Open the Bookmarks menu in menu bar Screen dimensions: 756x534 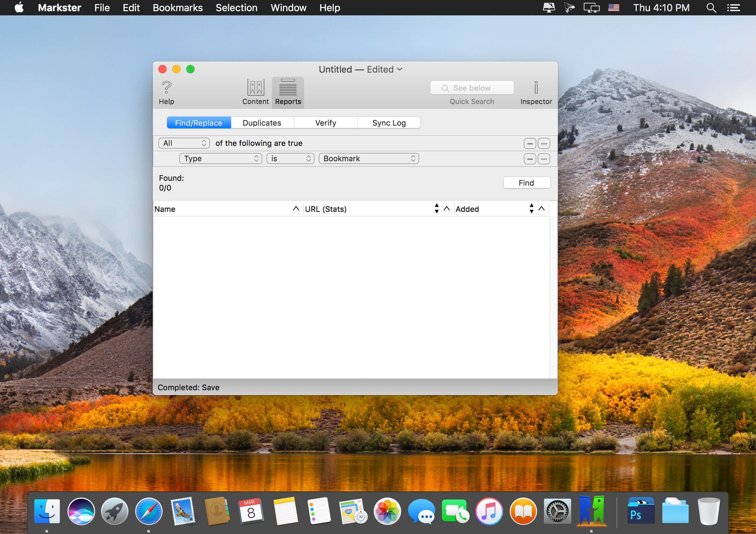click(177, 8)
